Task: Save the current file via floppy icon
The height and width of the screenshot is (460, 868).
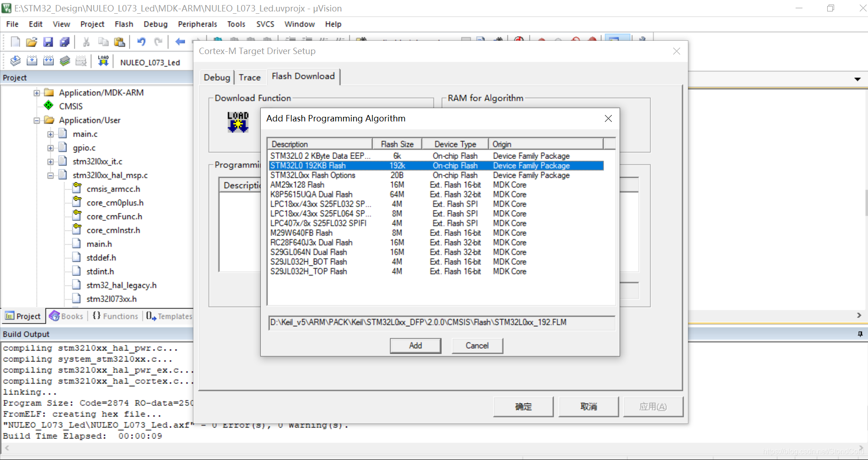Action: coord(48,42)
